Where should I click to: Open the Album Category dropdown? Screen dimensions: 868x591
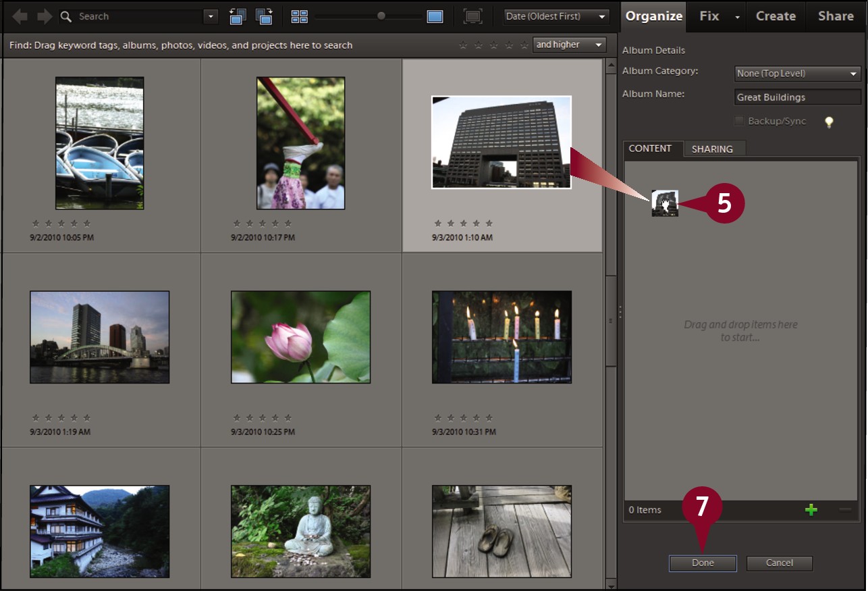pyautogui.click(x=797, y=73)
